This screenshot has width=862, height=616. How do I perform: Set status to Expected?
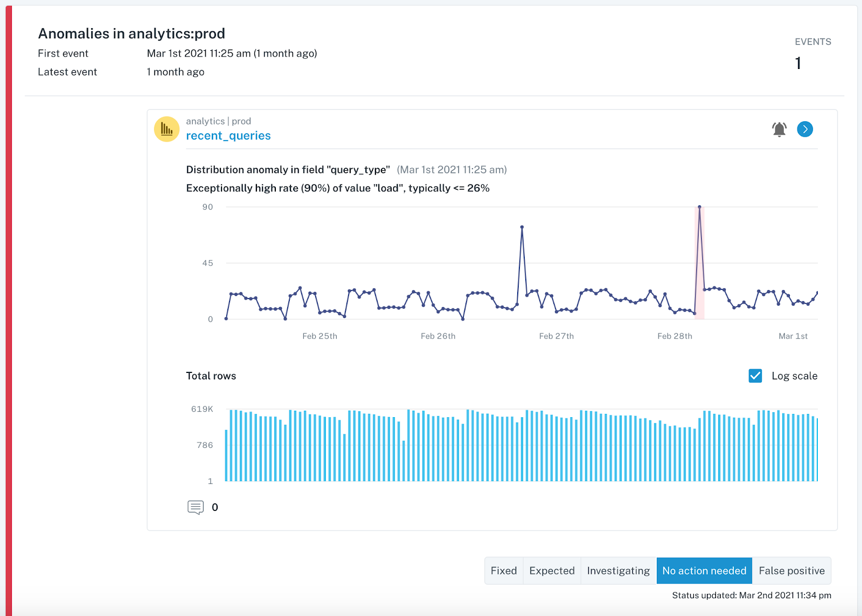point(552,571)
